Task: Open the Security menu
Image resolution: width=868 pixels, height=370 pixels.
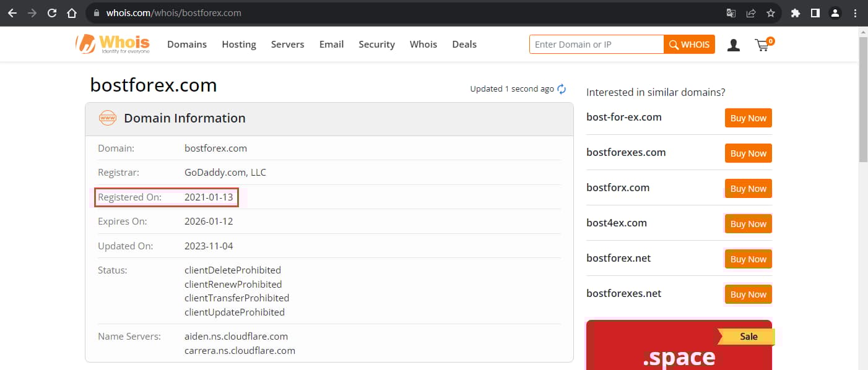Action: click(x=377, y=45)
